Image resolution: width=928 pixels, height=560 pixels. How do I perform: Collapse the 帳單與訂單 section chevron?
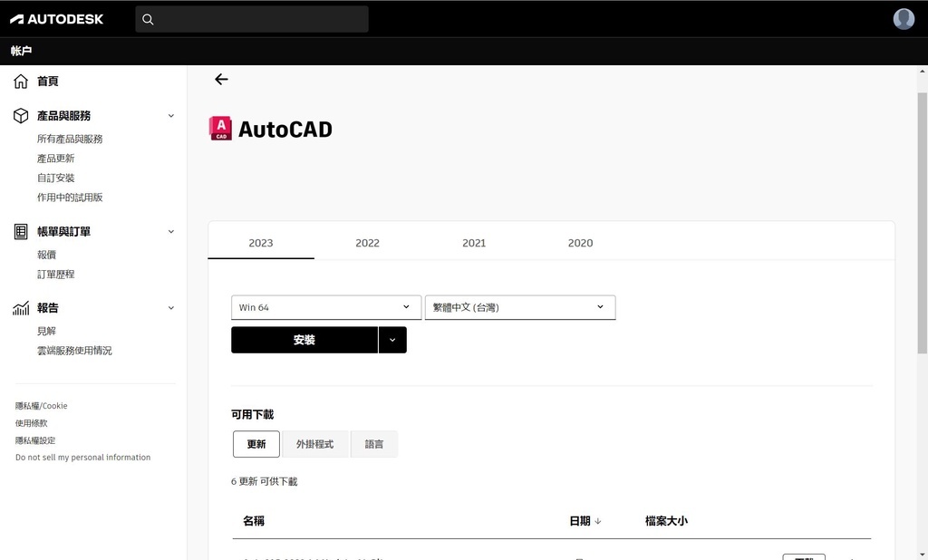coord(171,231)
